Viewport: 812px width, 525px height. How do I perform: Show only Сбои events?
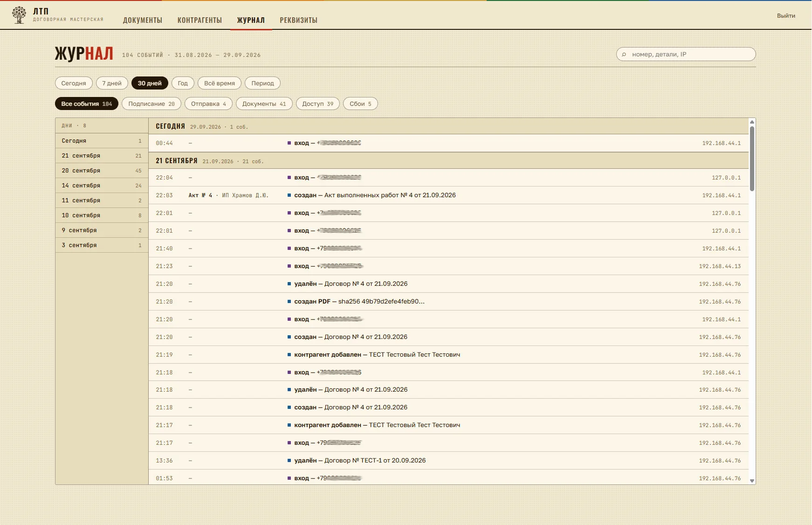[360, 104]
